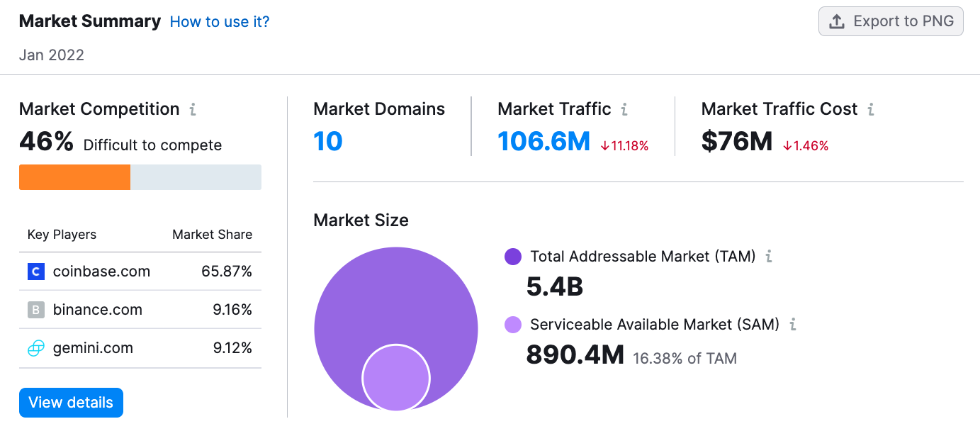
Task: Open the Market Traffic Cost info icon
Action: point(871,109)
